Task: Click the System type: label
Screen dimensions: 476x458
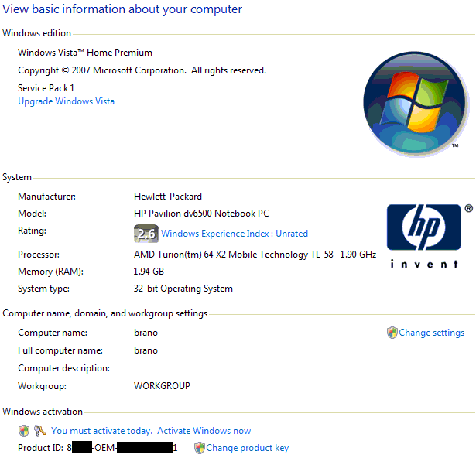Action: 43,289
